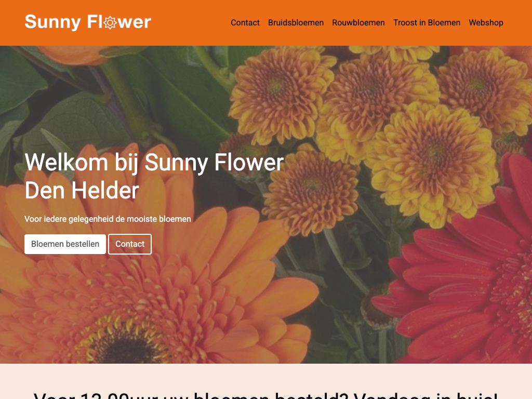Select the Den Helder heading line
The image size is (532, 399).
pyautogui.click(x=82, y=190)
